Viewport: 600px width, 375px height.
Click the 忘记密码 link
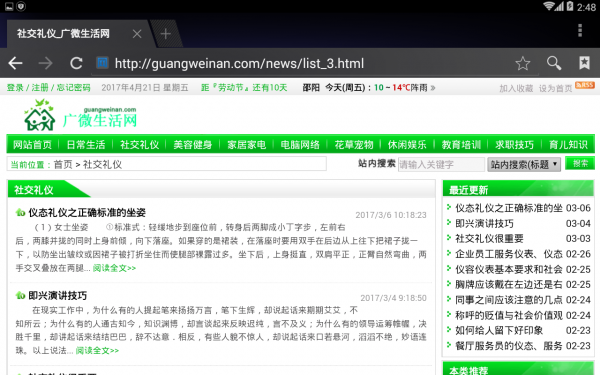pos(73,88)
